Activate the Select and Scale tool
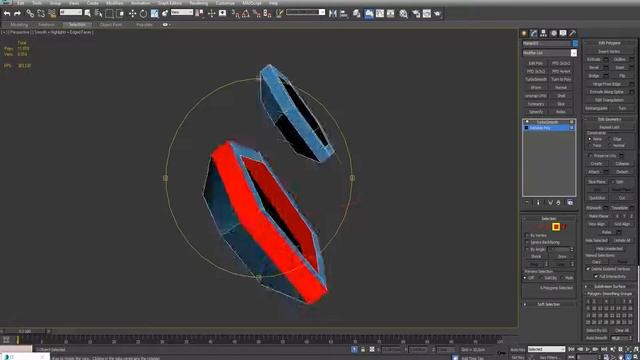Viewport: 640px width, 360px height. click(154, 13)
